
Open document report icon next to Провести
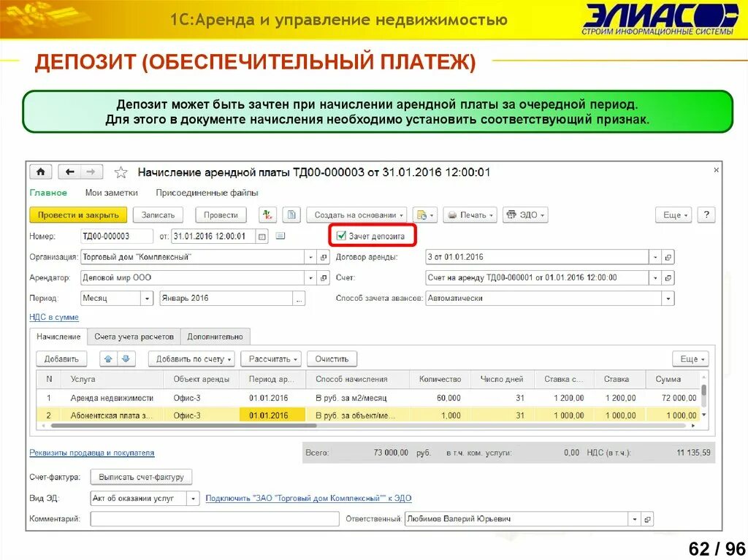(291, 215)
